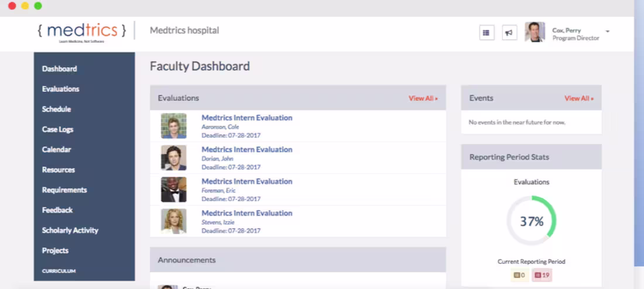Click View All in Evaluations panel
This screenshot has height=289, width=644.
423,98
